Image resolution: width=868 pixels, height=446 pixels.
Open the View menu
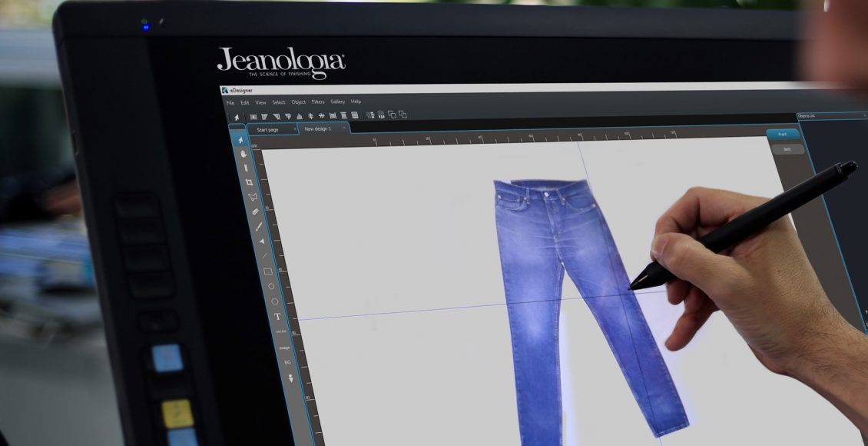click(260, 102)
